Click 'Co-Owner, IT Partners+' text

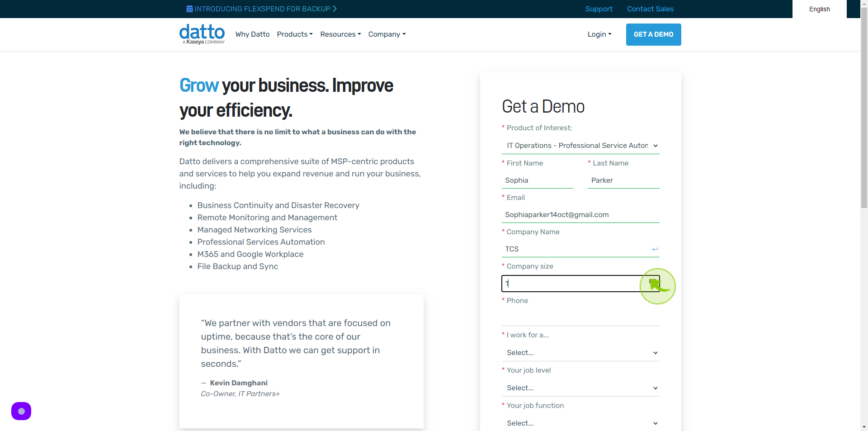coord(241,394)
